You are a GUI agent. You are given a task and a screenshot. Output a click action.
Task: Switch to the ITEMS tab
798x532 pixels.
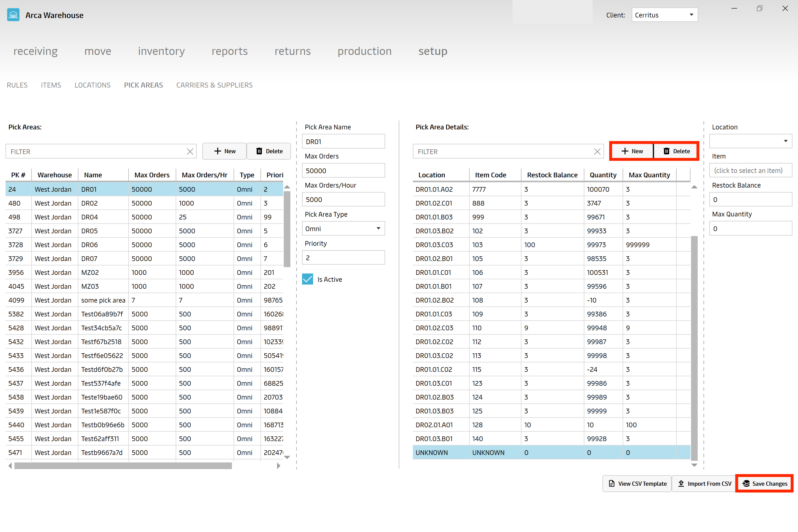[51, 85]
